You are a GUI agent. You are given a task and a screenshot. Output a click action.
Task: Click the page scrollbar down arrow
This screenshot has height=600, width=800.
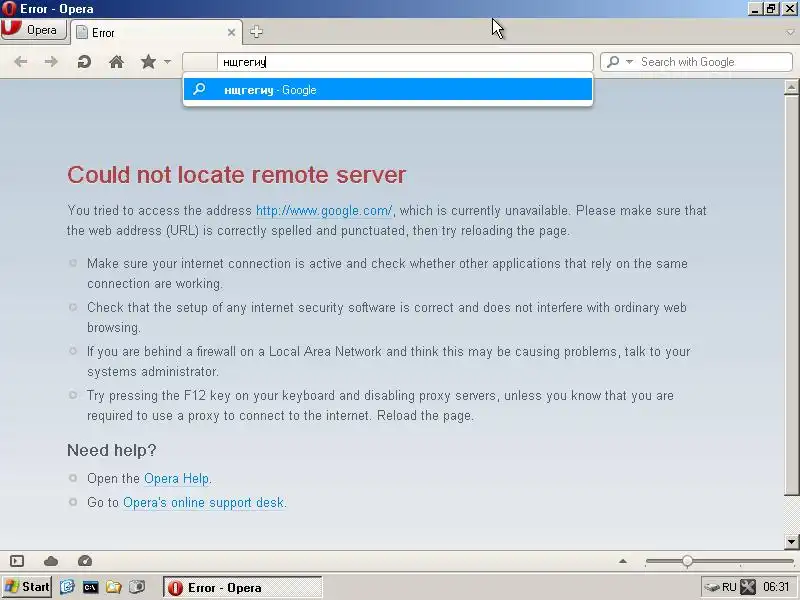click(791, 541)
